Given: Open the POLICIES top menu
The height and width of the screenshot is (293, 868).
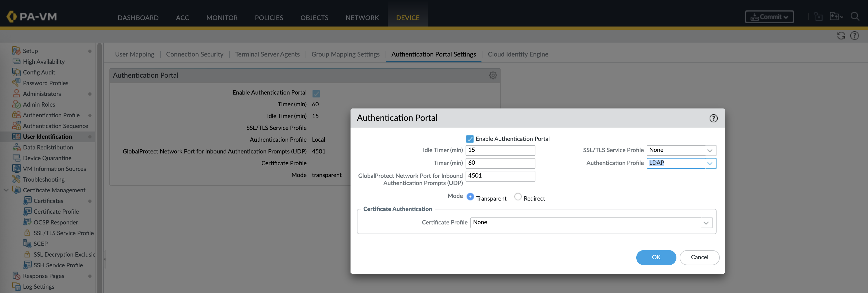Looking at the screenshot, I should 269,17.
